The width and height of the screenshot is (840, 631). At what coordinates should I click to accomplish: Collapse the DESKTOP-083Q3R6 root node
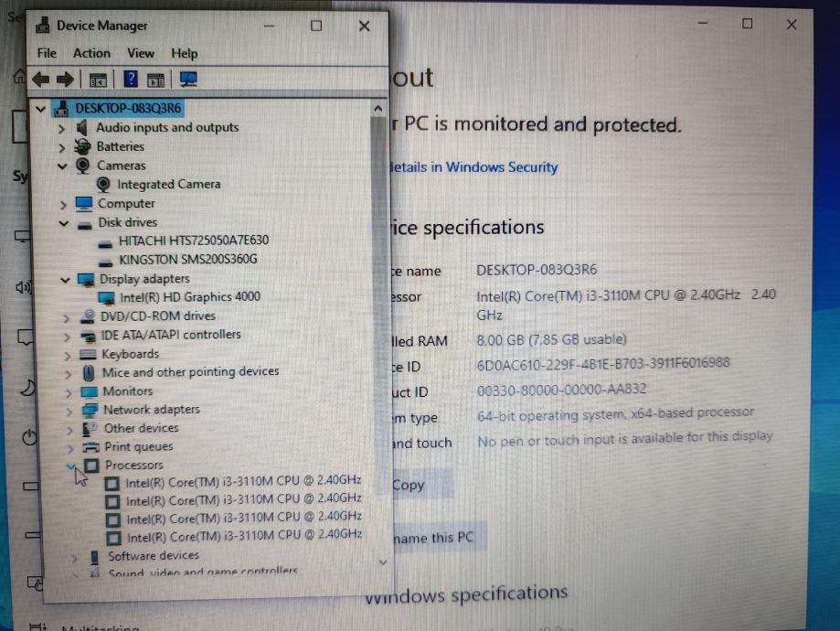coord(41,109)
